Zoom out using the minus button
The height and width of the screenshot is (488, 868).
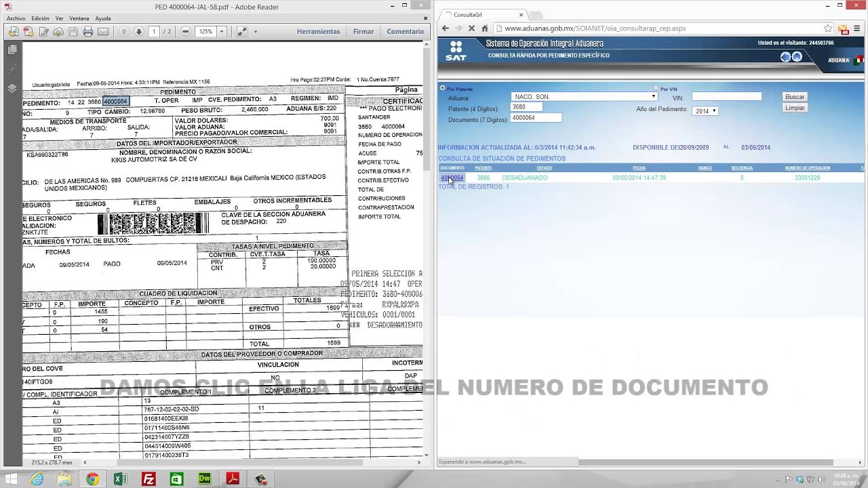point(185,32)
